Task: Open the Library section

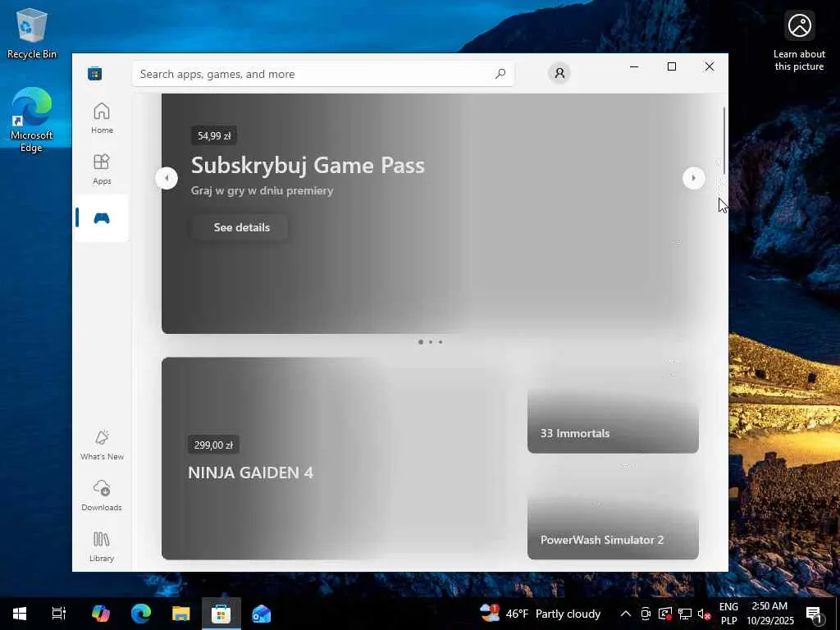Action: point(102,546)
